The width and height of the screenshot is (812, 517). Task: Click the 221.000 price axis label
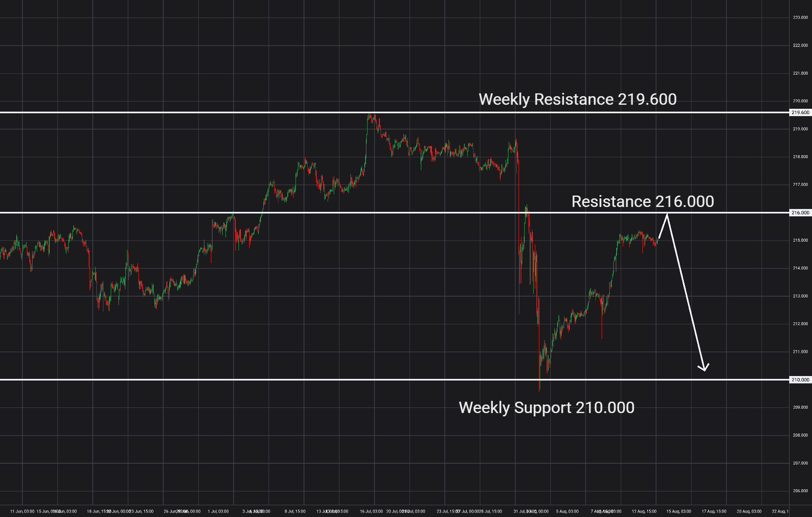[800, 73]
